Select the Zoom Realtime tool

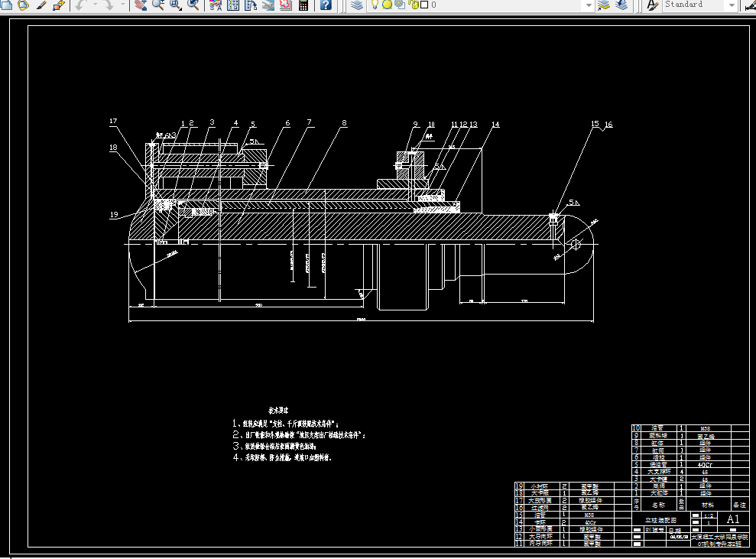(158, 5)
